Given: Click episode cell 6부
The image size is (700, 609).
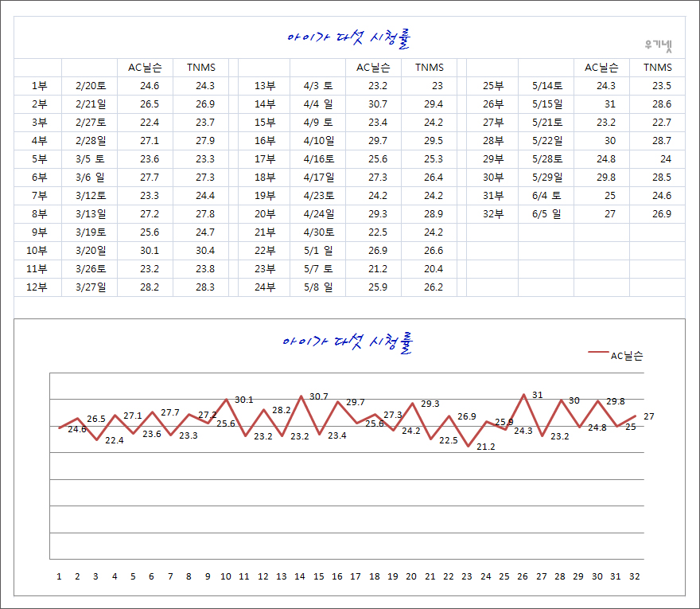Looking at the screenshot, I should click(39, 178).
